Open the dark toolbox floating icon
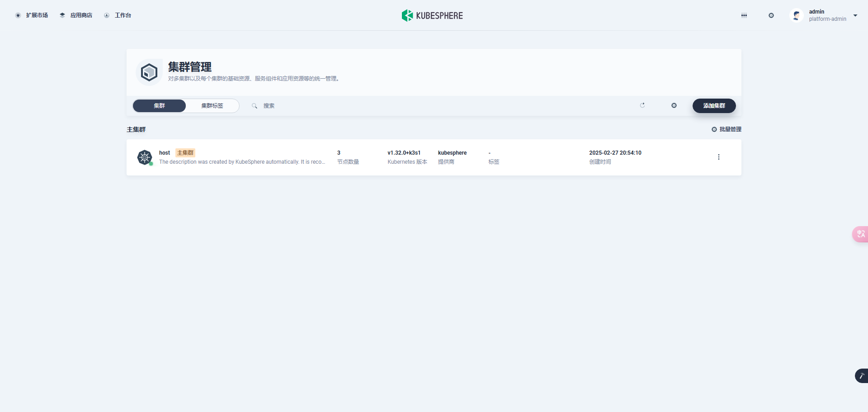Image resolution: width=868 pixels, height=412 pixels. click(x=862, y=376)
